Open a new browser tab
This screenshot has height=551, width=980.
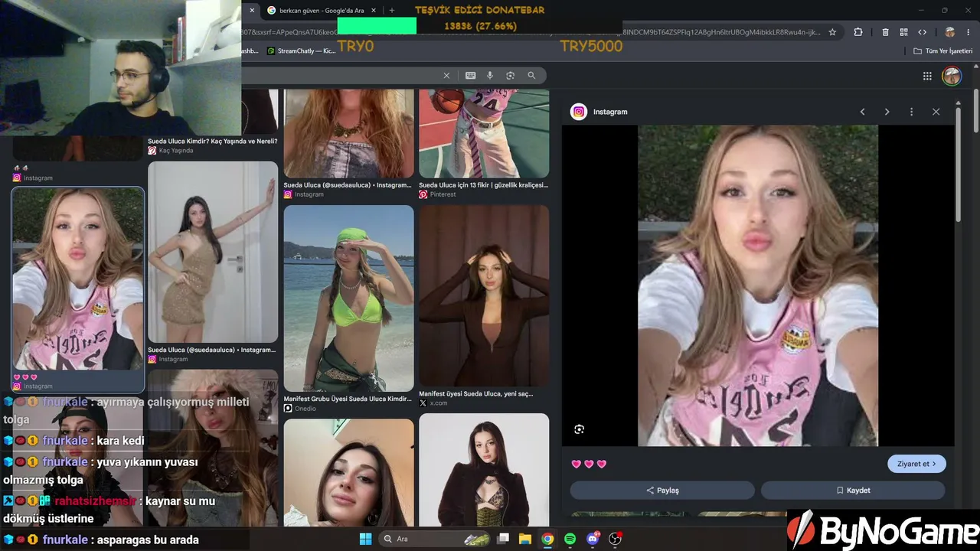tap(391, 11)
